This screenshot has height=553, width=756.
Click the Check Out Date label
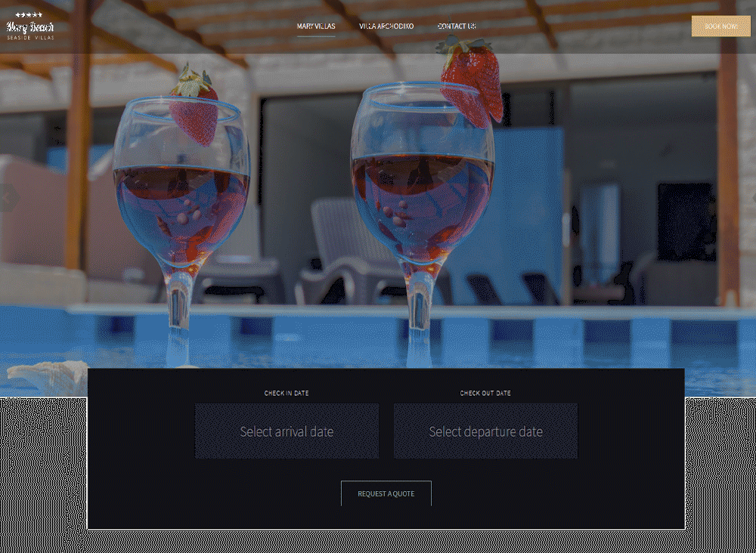[x=485, y=393]
